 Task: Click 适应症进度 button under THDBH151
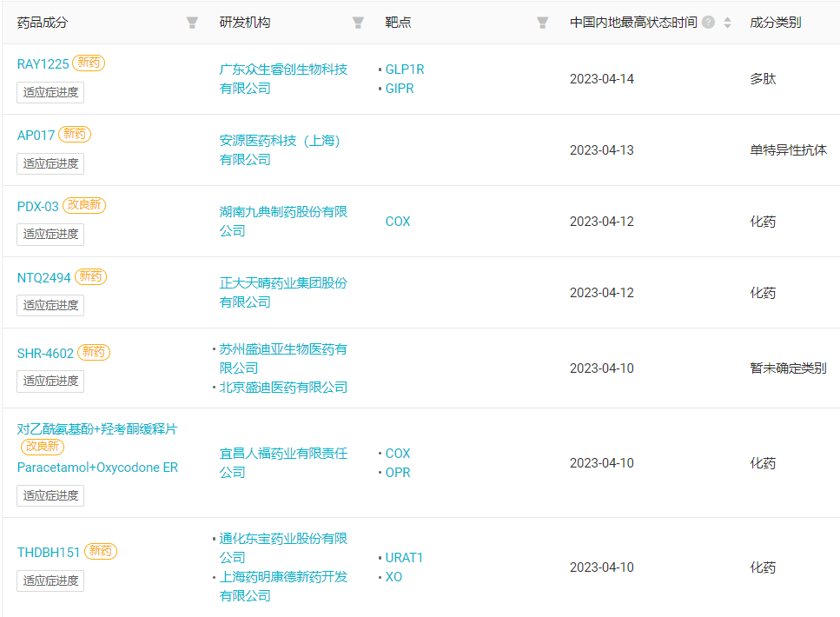pos(50,581)
